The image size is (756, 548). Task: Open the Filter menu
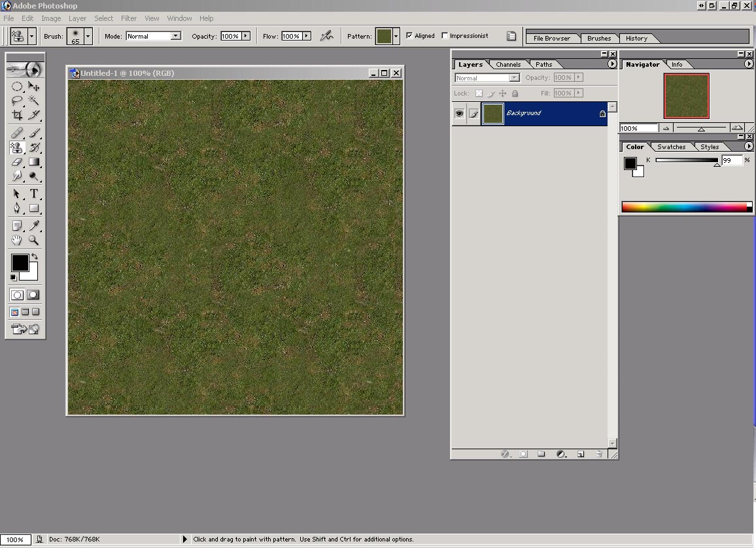click(x=129, y=18)
